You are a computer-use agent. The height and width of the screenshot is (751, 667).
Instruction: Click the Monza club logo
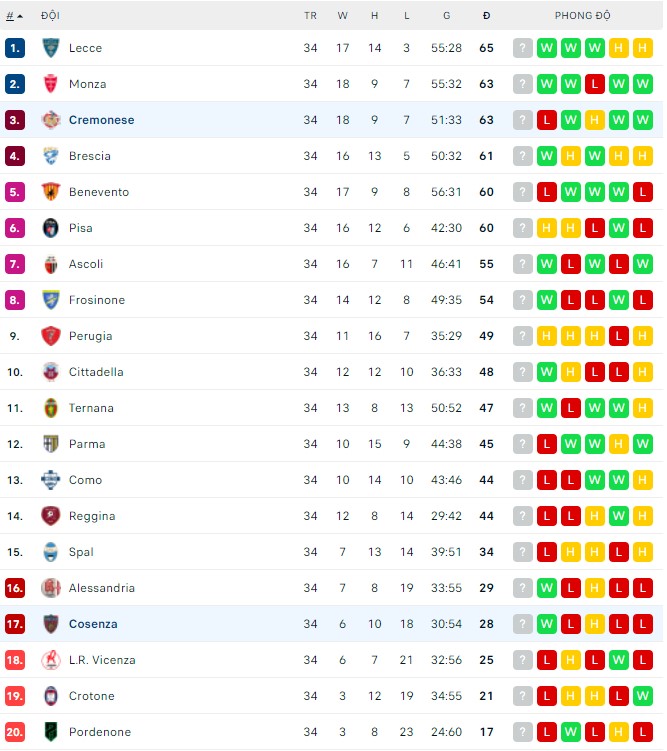click(50, 84)
